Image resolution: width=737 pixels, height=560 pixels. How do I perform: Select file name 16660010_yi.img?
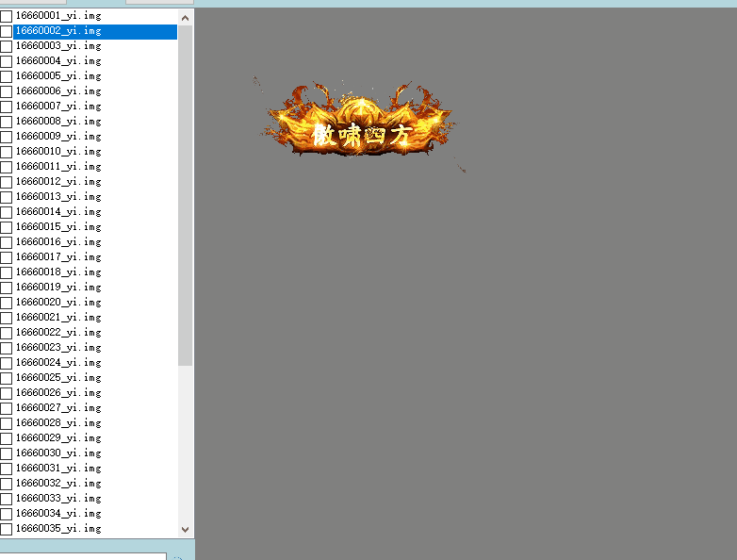pos(58,152)
